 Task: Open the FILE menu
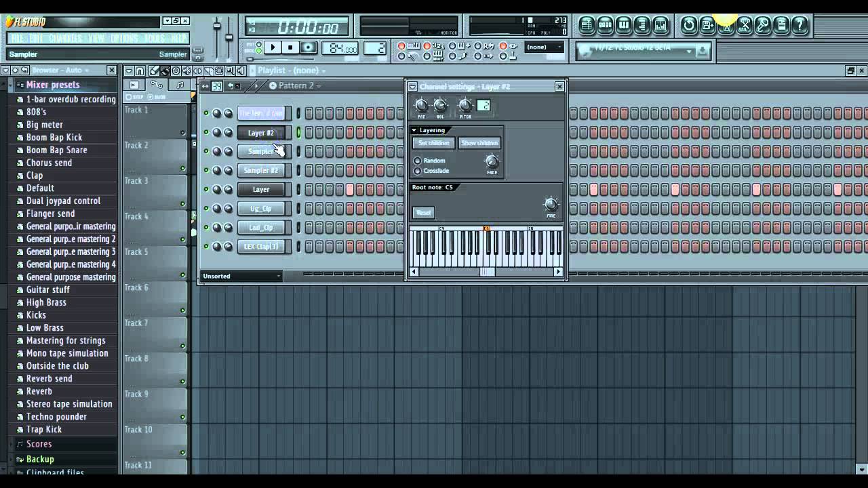(x=18, y=39)
